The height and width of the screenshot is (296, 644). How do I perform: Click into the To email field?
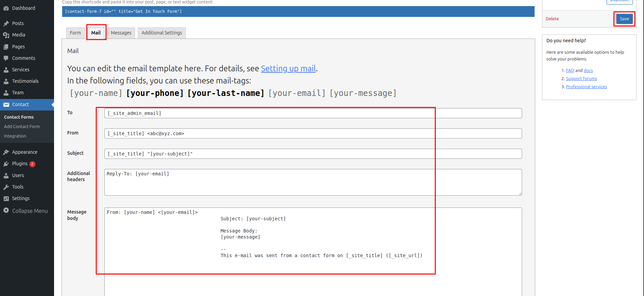click(x=313, y=113)
